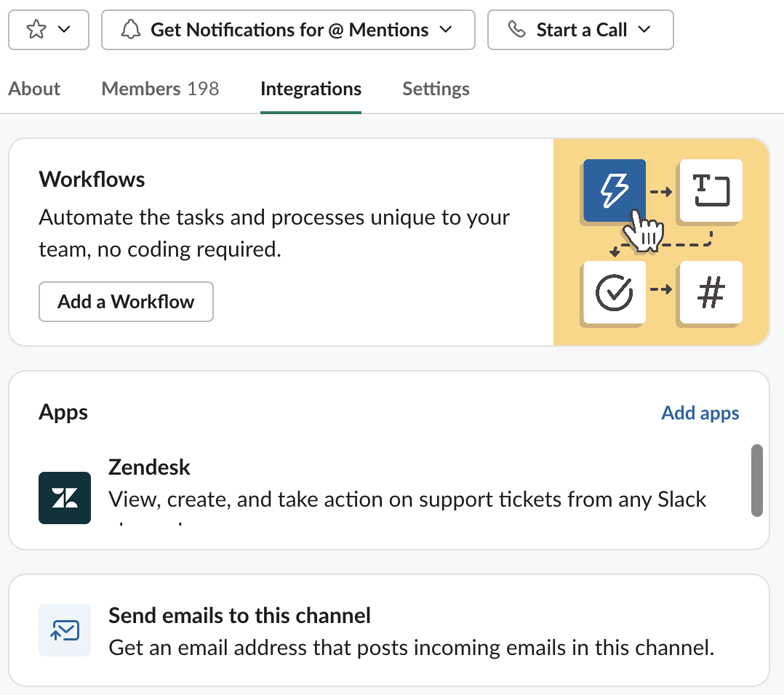Click the email envelope icon
The height and width of the screenshot is (695, 784).
coord(65,630)
